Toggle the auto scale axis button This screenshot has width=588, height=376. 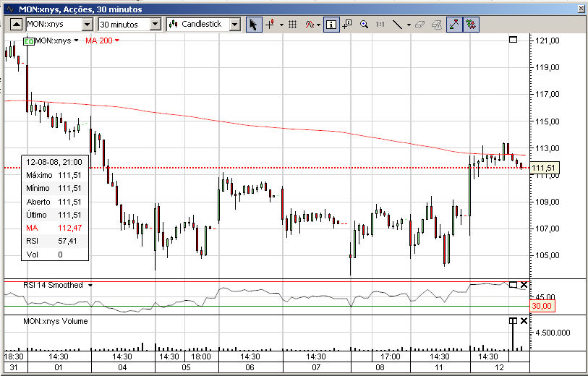point(454,25)
